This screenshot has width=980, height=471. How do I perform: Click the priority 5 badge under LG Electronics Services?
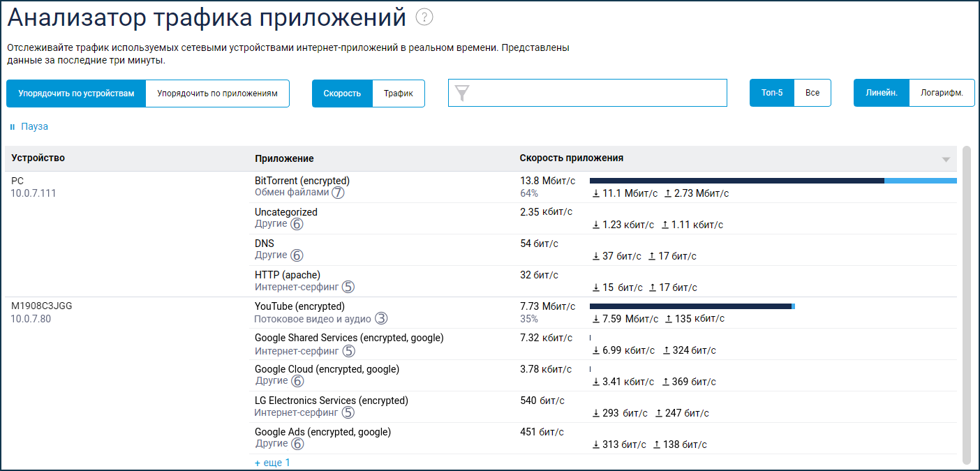click(348, 412)
